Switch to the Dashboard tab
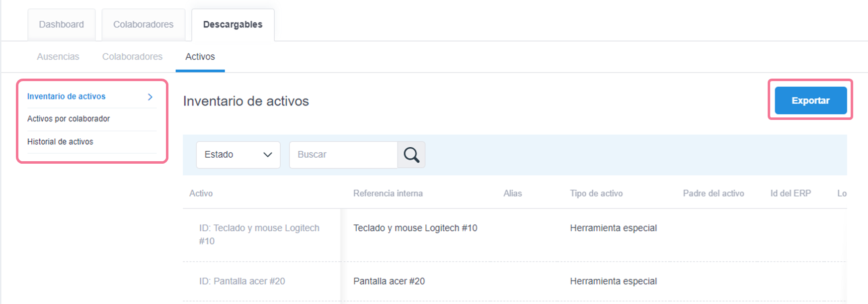The height and width of the screenshot is (304, 868). click(x=62, y=24)
